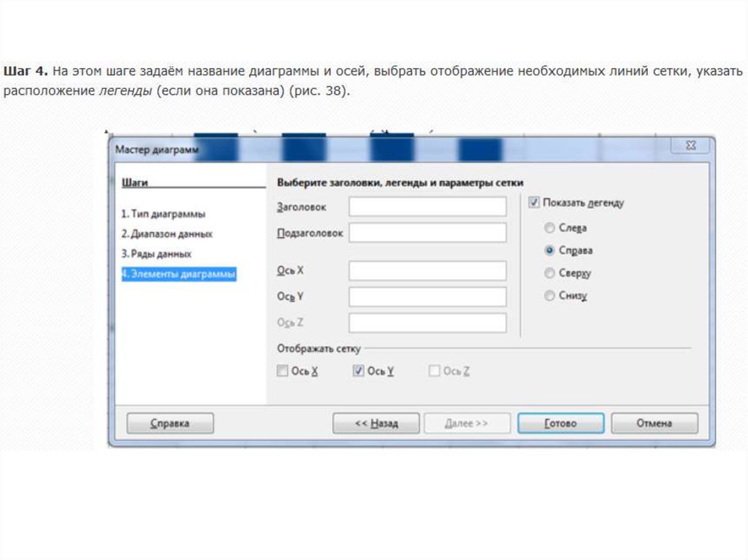Image resolution: width=748 pixels, height=560 pixels.
Task: Go to step 1 Тип диаграммы
Action: 163,214
